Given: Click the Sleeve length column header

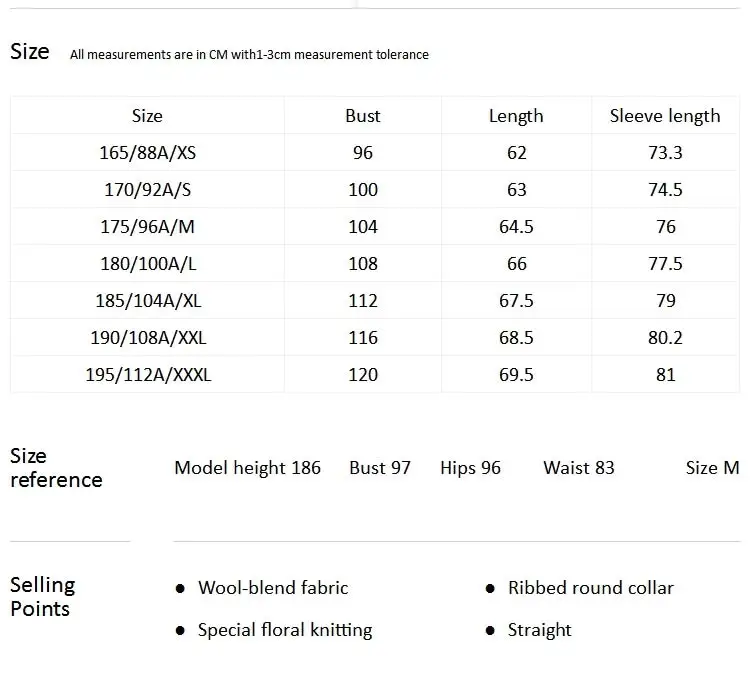Looking at the screenshot, I should (x=665, y=116).
